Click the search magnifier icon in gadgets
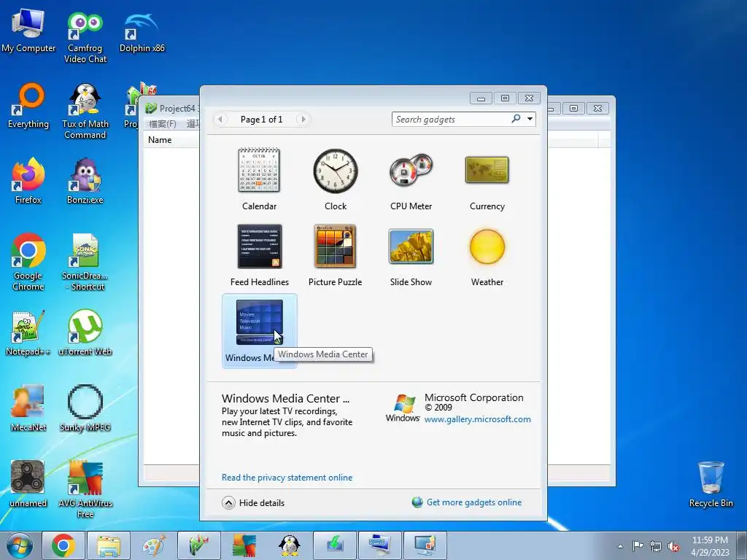This screenshot has height=560, width=747. pyautogui.click(x=516, y=119)
